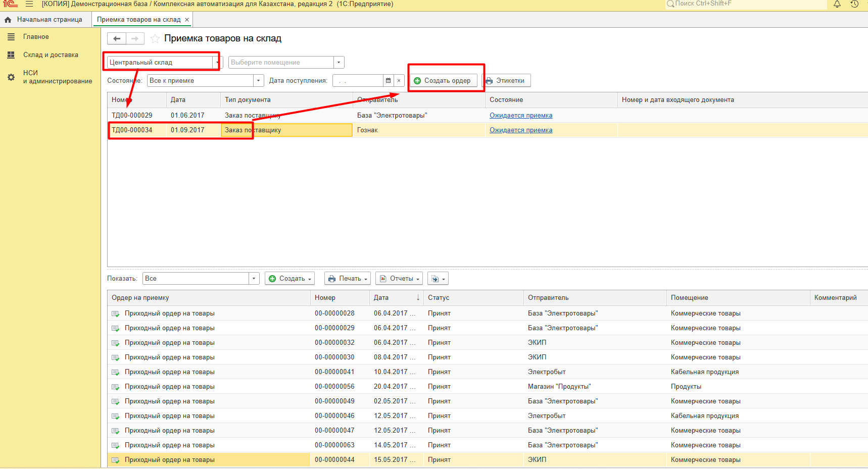Viewport: 868px width, 469px height.
Task: Mark page as favorite with star icon
Action: (x=155, y=39)
